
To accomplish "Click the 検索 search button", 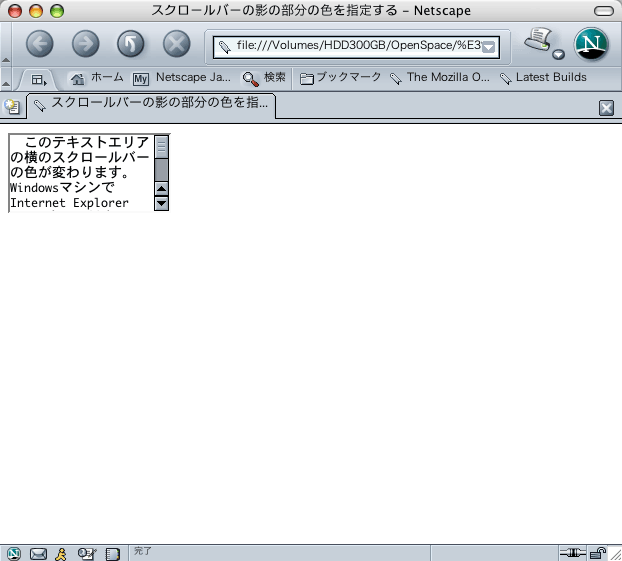I will (x=263, y=78).
